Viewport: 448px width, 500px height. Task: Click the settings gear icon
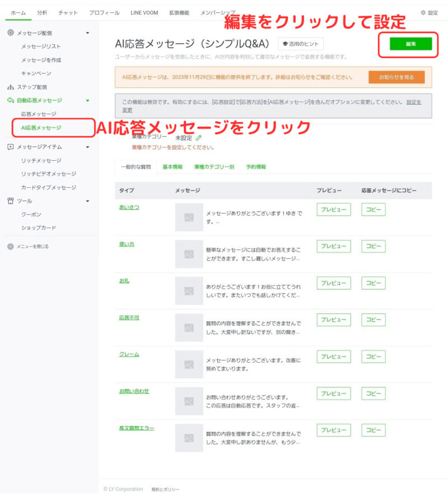[x=423, y=12]
